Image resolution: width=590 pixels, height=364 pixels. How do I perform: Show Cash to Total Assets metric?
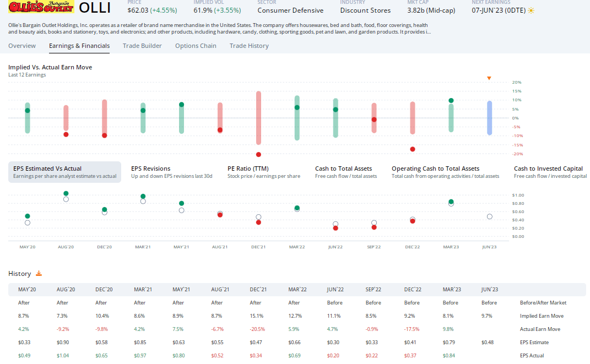(346, 172)
